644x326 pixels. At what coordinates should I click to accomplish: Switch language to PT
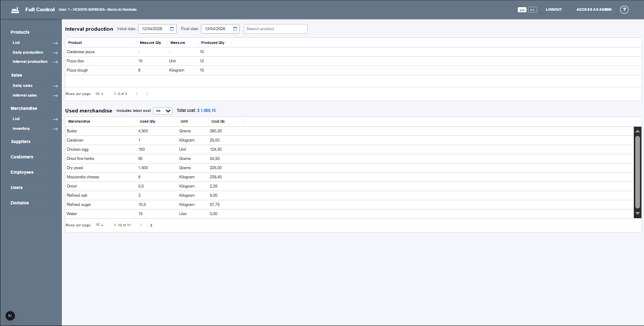pyautogui.click(x=532, y=10)
